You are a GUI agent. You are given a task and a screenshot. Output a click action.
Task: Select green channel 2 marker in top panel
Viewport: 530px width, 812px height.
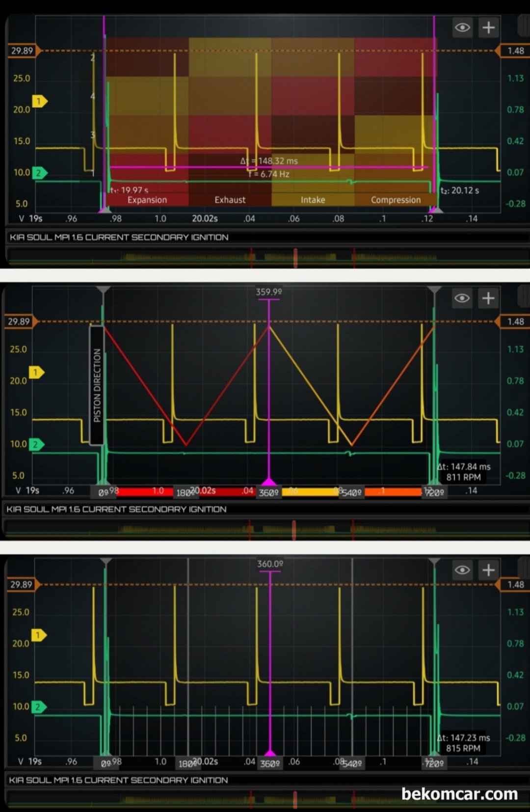tap(39, 173)
